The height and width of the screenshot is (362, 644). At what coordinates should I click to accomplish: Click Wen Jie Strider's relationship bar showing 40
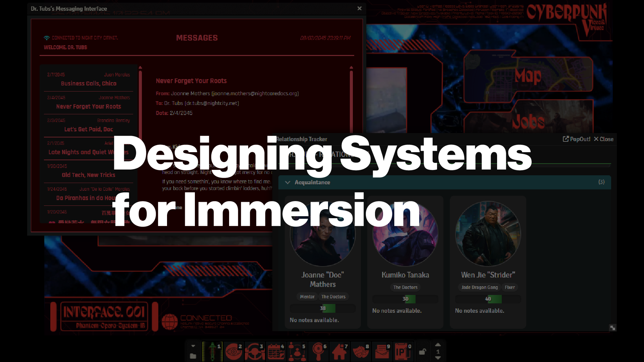point(488,299)
